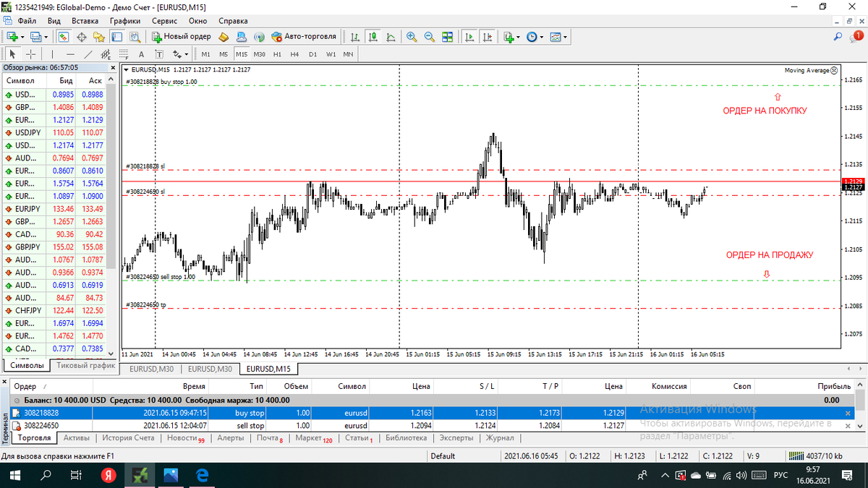Viewport: 868px width, 488px height.
Task: Click the MQL5 community account icon
Action: click(x=242, y=36)
